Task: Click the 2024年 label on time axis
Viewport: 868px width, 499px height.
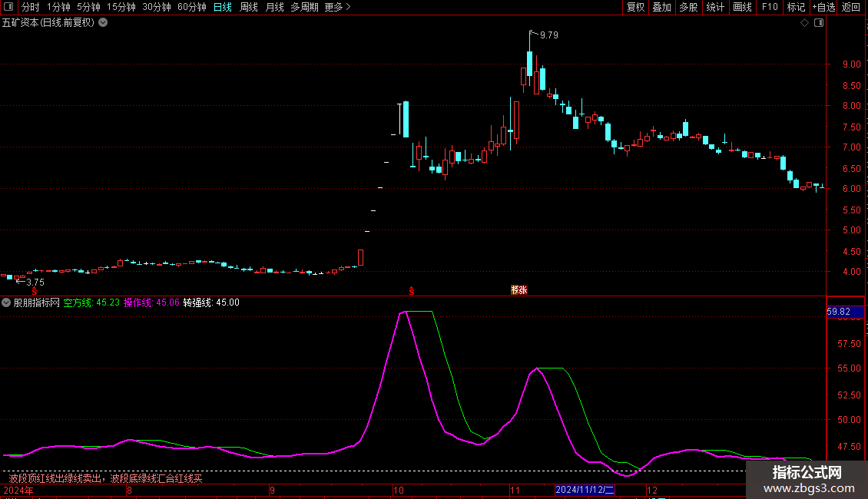Action: tap(18, 490)
